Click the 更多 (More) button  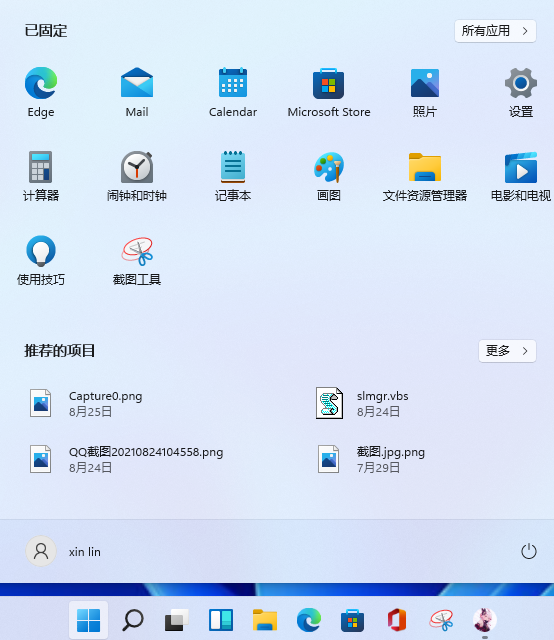507,351
